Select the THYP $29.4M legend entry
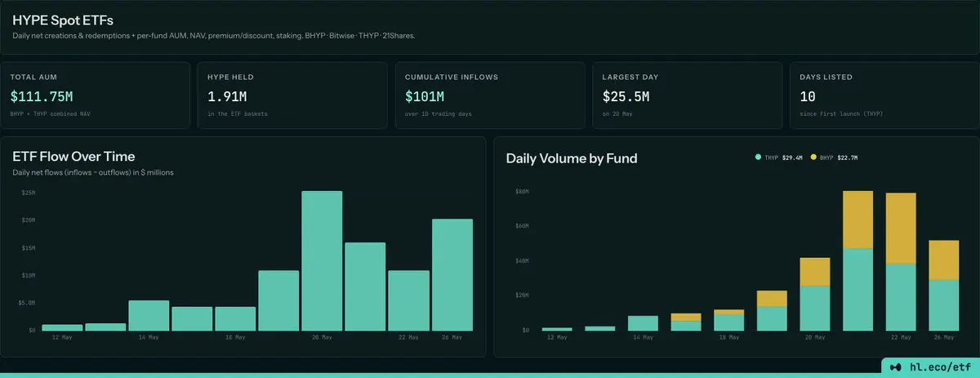The width and height of the screenshot is (980, 378). (x=779, y=157)
